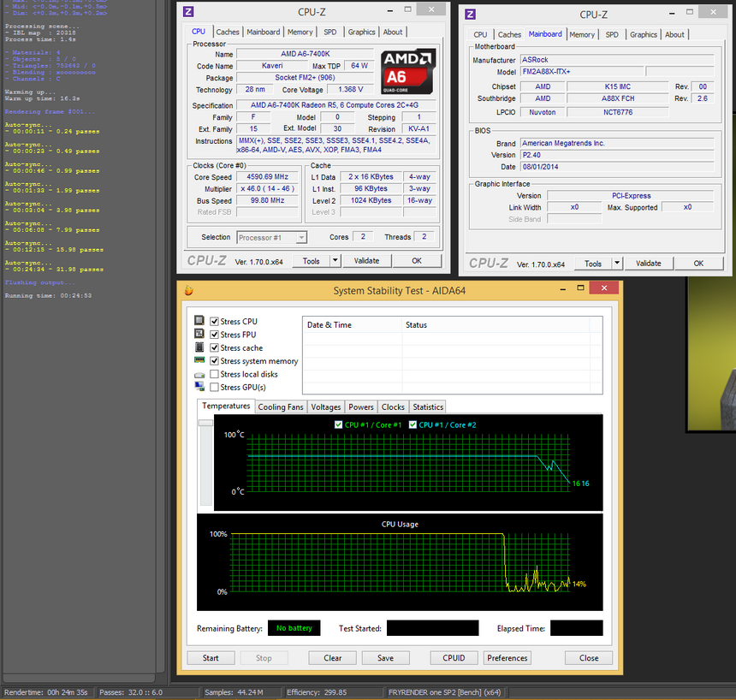Click the memory stick icon beside Stress system memory
This screenshot has height=700, width=736.
click(x=199, y=361)
